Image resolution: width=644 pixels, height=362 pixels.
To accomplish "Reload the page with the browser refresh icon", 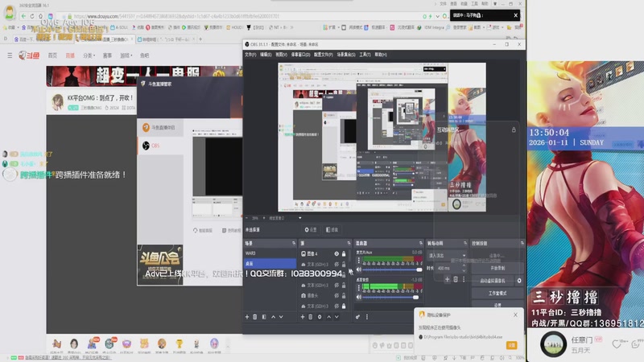I will click(x=32, y=16).
